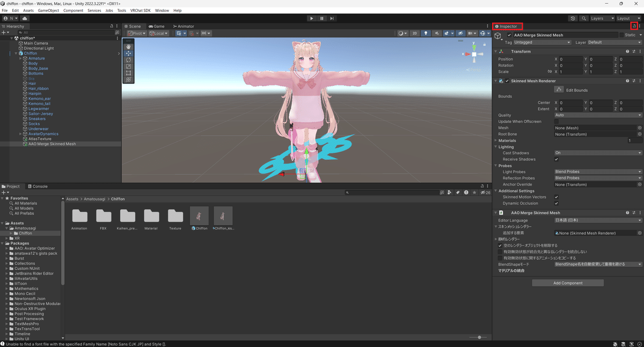Click the Pause button
This screenshot has width=644, height=347.
321,18
